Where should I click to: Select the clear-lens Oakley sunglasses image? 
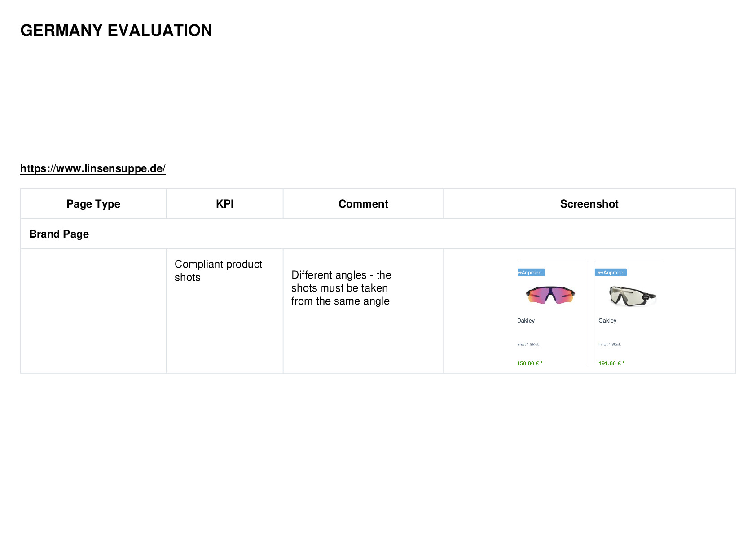[633, 296]
